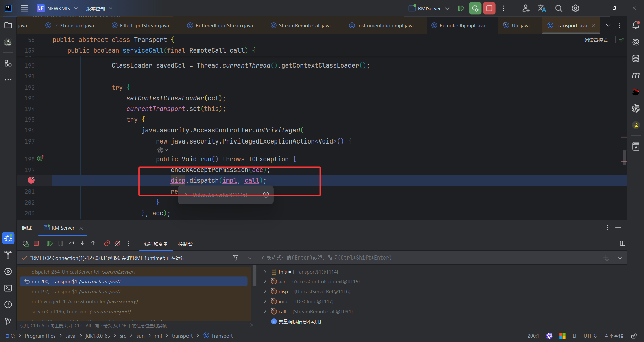Dismiss the frame-switching hint banner

[252, 325]
